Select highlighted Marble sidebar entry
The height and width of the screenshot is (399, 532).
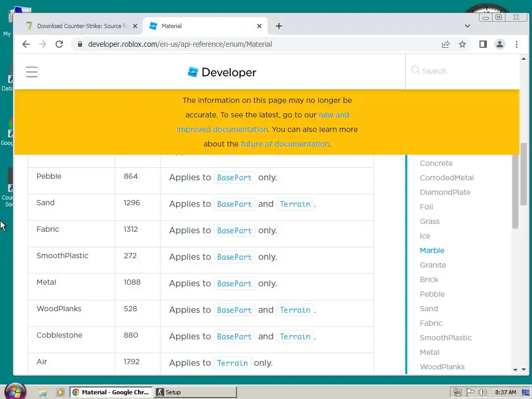[x=432, y=250]
